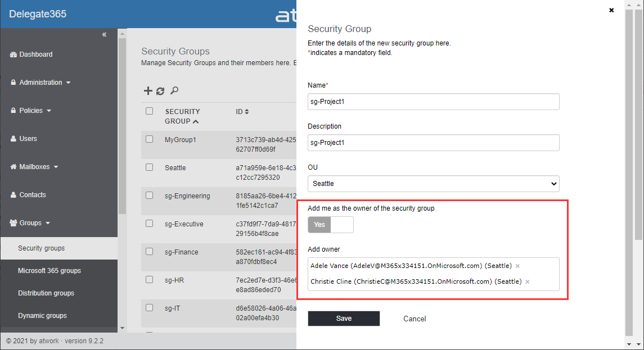Close the Security Group panel
Screen dimensions: 644x350
[x=611, y=10]
